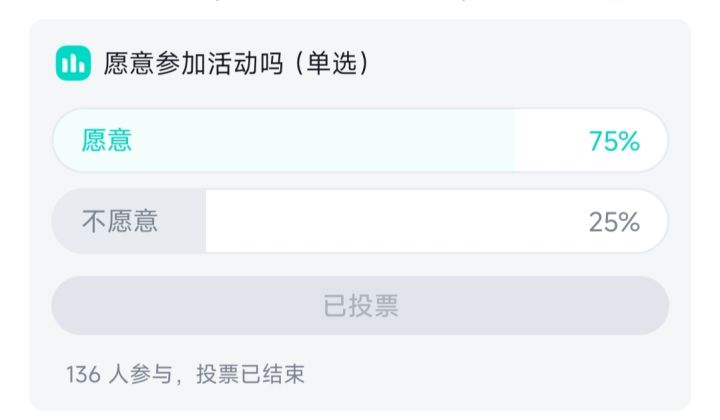Click the 136 人参与 participant count
Image resolution: width=720 pixels, height=420 pixels.
click(x=119, y=375)
